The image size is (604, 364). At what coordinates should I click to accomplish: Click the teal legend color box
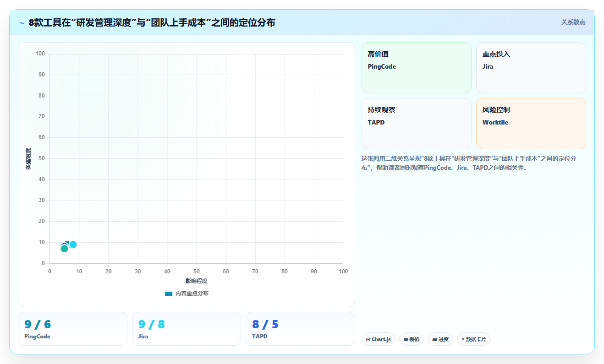pos(169,293)
